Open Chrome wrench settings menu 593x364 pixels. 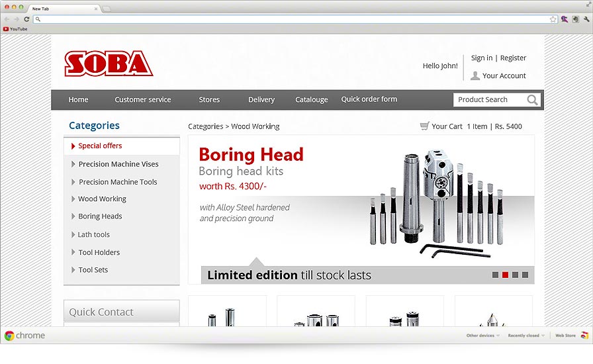click(x=586, y=19)
